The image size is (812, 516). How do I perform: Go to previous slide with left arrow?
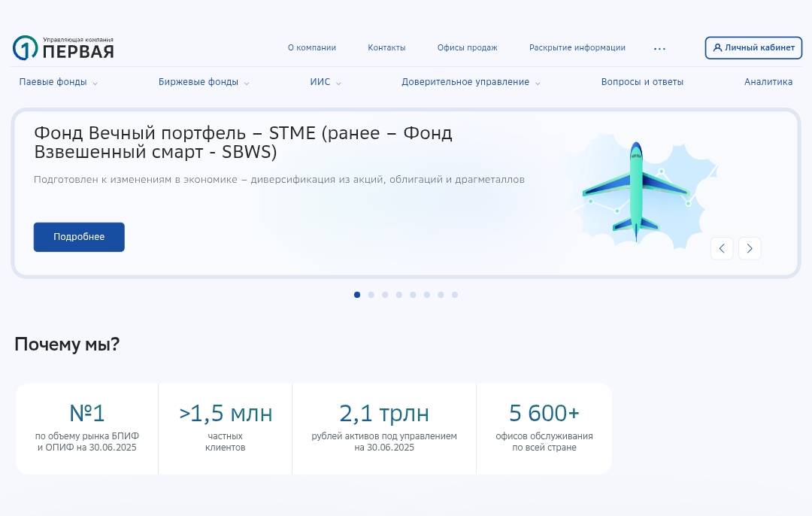tap(722, 248)
